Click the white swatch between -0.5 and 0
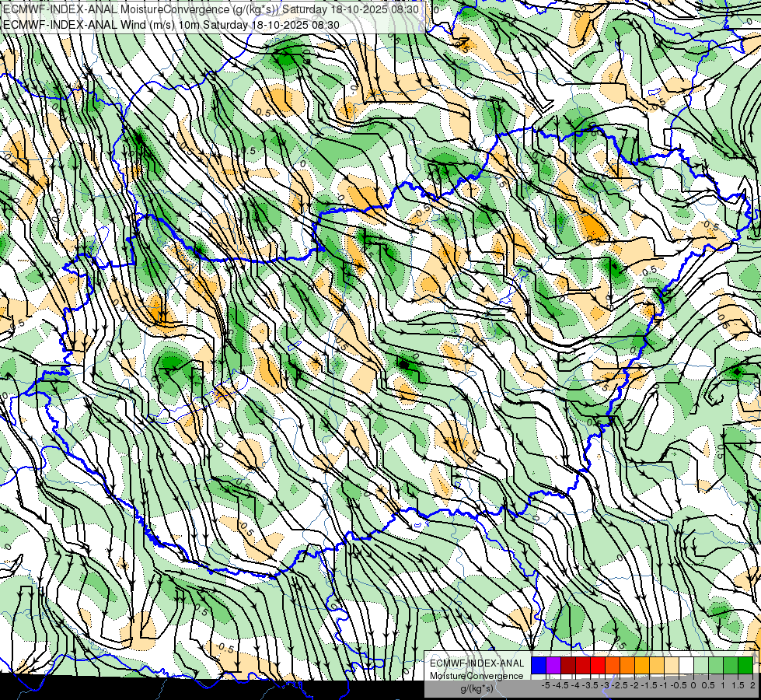Viewport: 761px width, 700px height. 686,665
